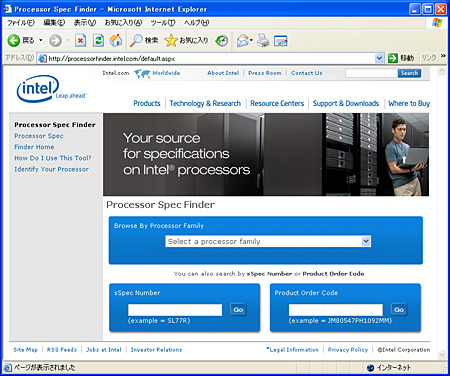
Task: Stop page loading with red X icon
Action: 80,41
